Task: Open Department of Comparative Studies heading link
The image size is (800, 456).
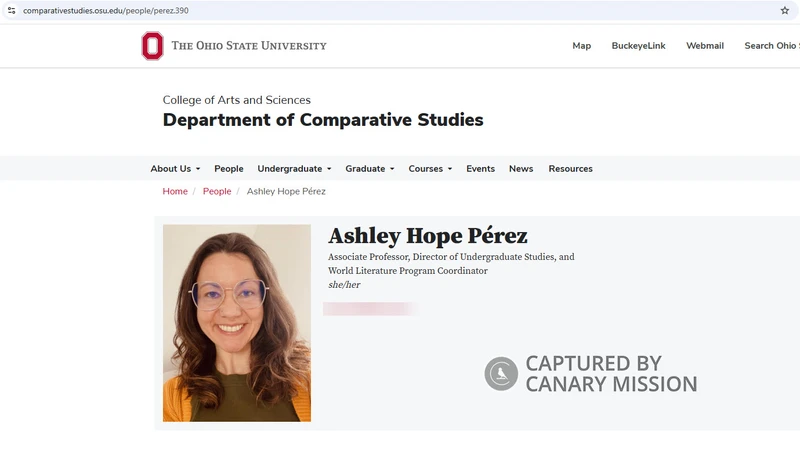Action: click(323, 120)
